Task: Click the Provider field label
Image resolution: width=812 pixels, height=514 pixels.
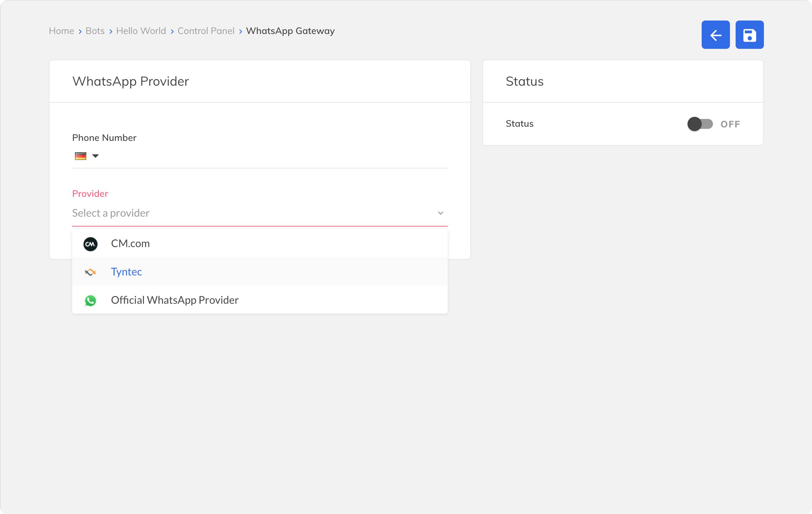Action: (x=90, y=194)
